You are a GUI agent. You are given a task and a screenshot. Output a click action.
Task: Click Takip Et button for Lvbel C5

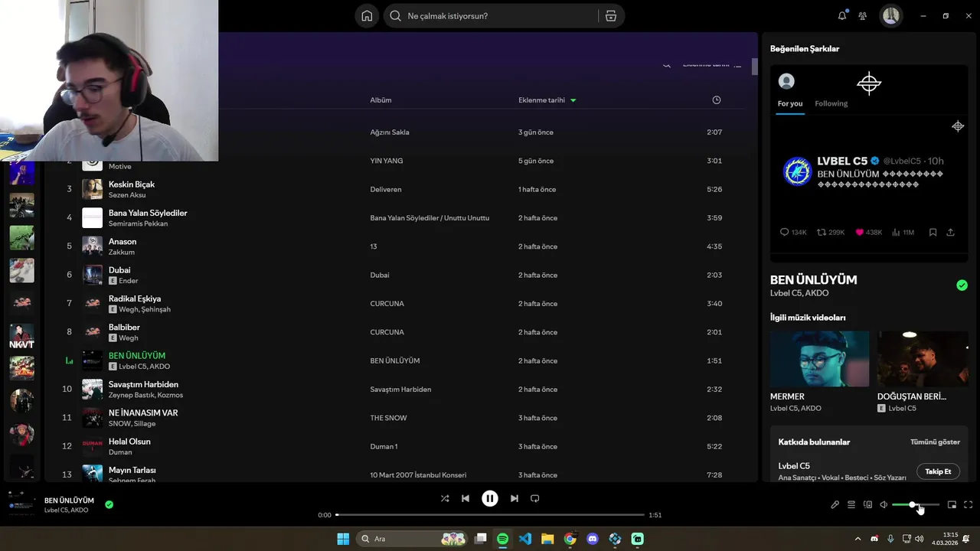click(938, 471)
